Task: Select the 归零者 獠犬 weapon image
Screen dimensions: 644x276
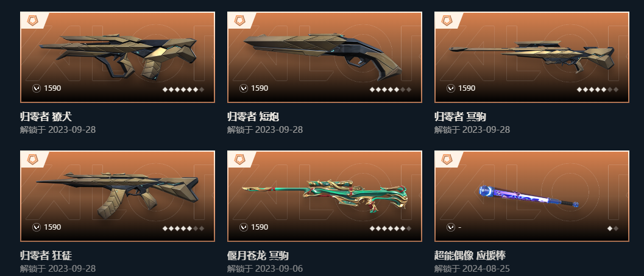Action: [x=118, y=57]
